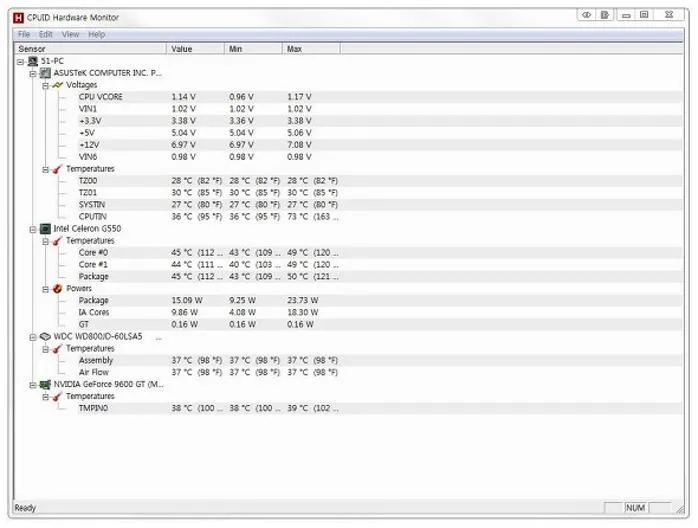Click the resize grip at status bar corner
The image size is (698, 528).
point(680,509)
